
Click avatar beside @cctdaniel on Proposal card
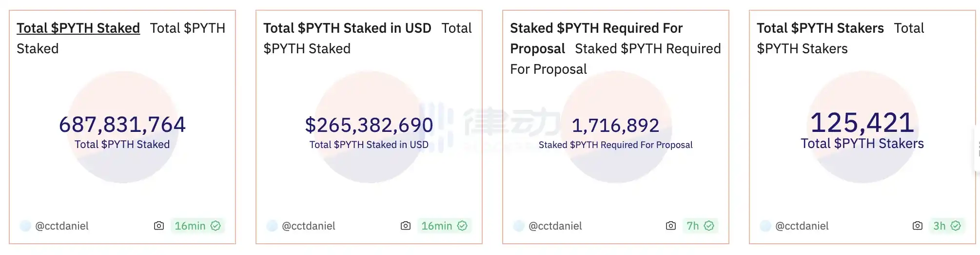tap(519, 226)
